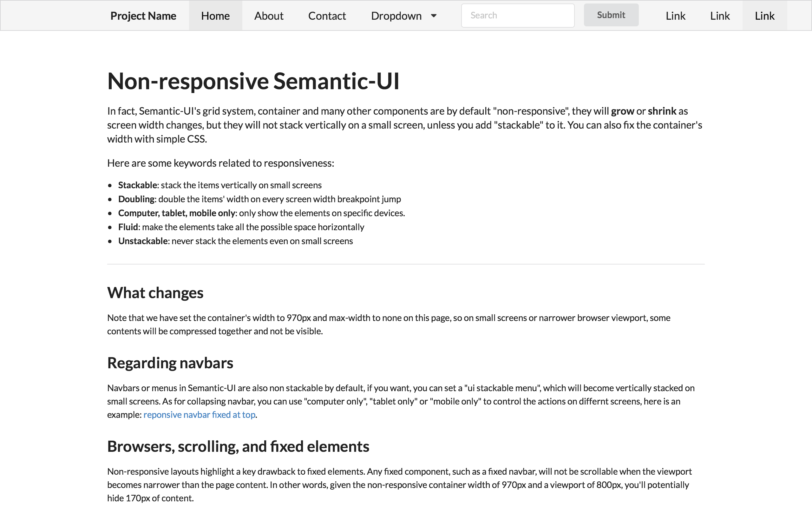812x508 pixels.
Task: Follow the 'reponsive navbar fixed at top' link
Action: pyautogui.click(x=199, y=415)
